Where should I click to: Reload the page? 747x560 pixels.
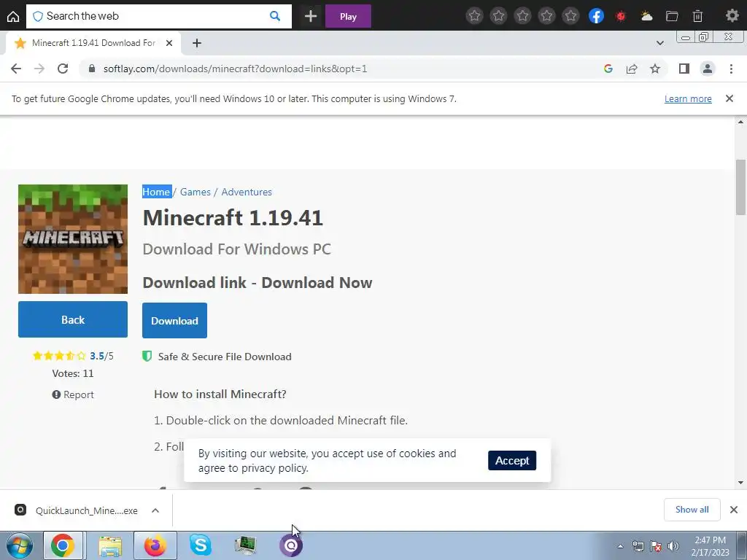(x=63, y=69)
